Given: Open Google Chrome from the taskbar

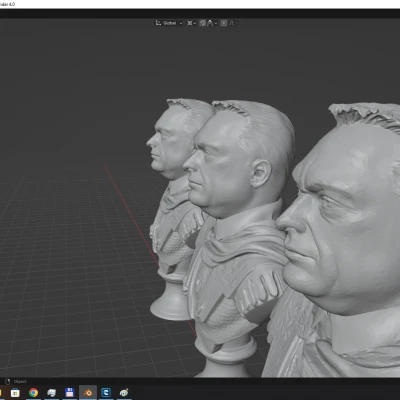Looking at the screenshot, I should (33, 393).
